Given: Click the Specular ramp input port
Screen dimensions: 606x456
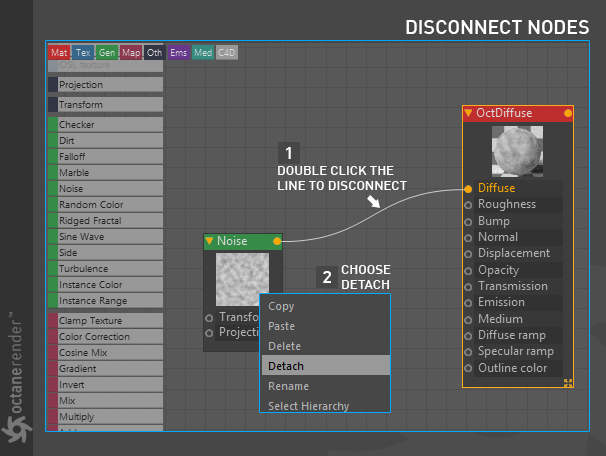Looking at the screenshot, I should [468, 352].
